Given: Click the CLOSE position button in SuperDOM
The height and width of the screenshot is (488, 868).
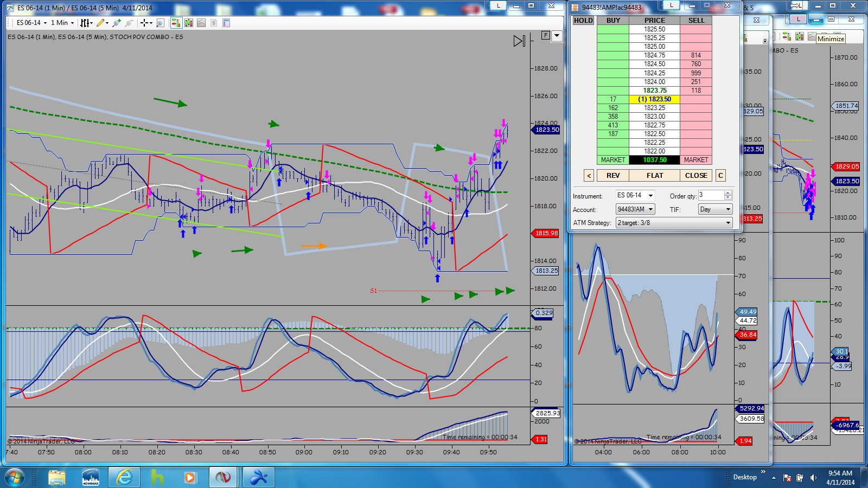Looking at the screenshot, I should click(696, 176).
